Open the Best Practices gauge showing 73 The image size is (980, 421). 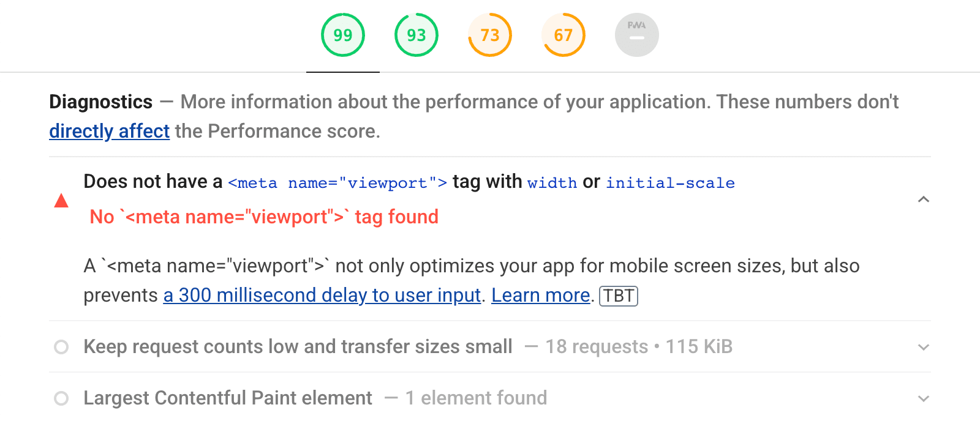point(489,35)
